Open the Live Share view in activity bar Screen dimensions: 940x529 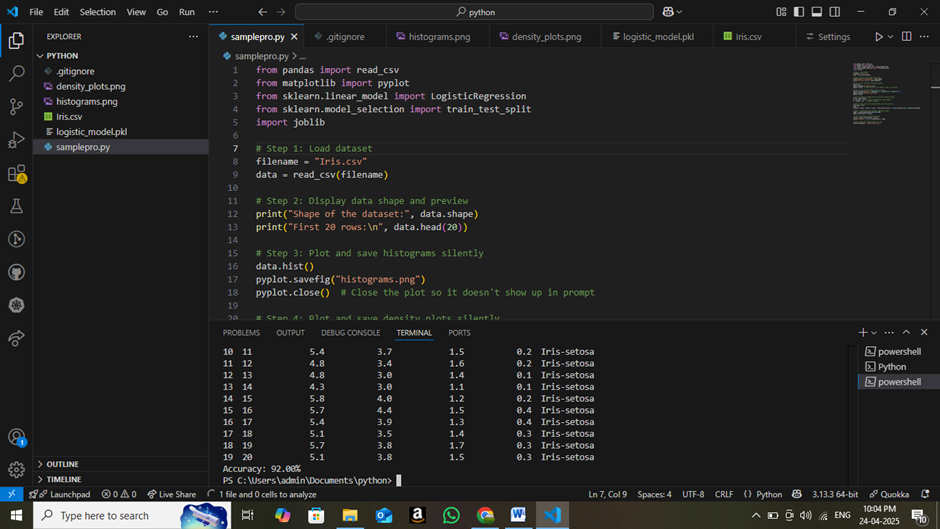click(16, 338)
